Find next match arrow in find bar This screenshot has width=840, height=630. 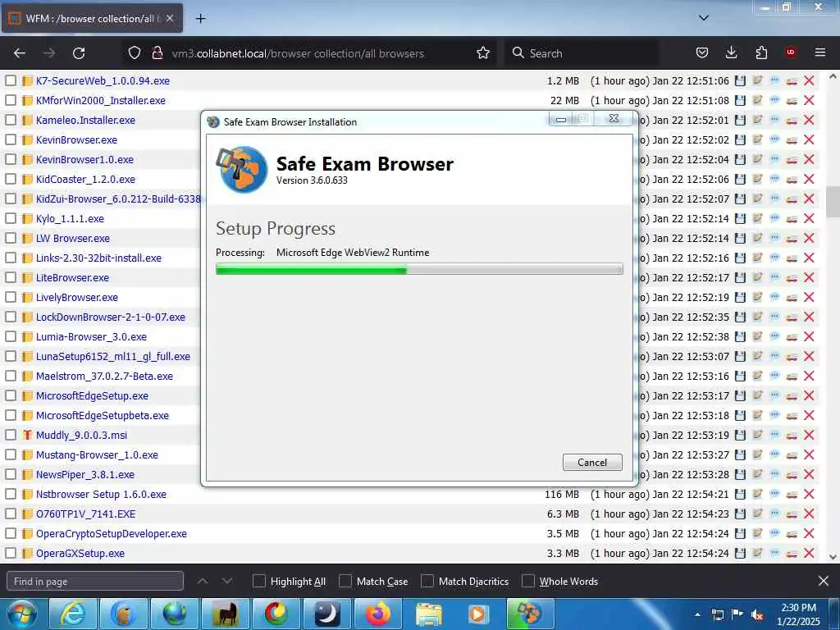tap(227, 582)
